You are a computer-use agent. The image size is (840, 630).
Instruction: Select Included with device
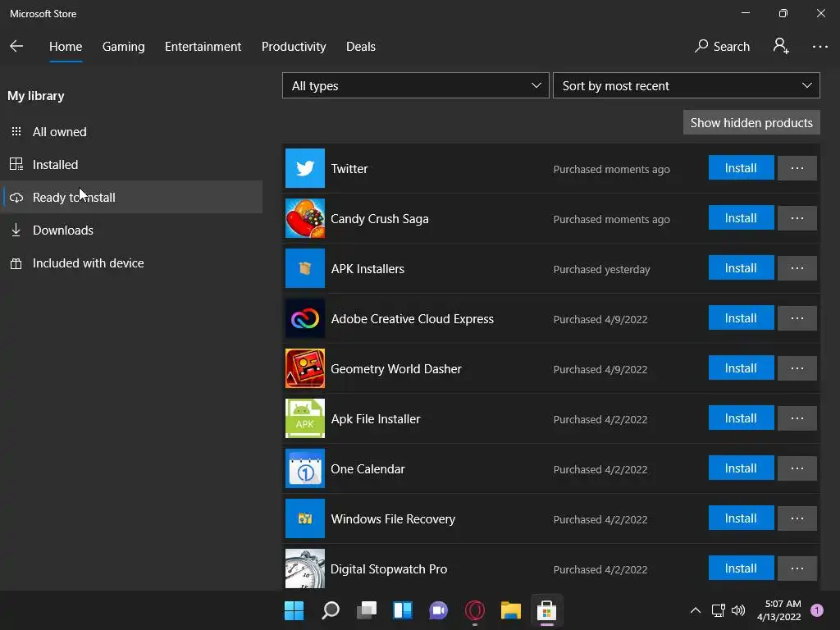tap(131, 263)
